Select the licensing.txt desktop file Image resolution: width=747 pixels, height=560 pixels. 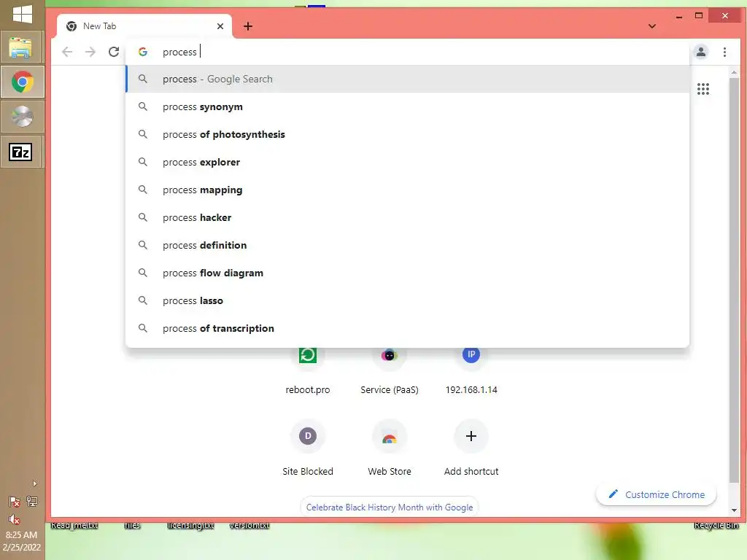(x=190, y=525)
